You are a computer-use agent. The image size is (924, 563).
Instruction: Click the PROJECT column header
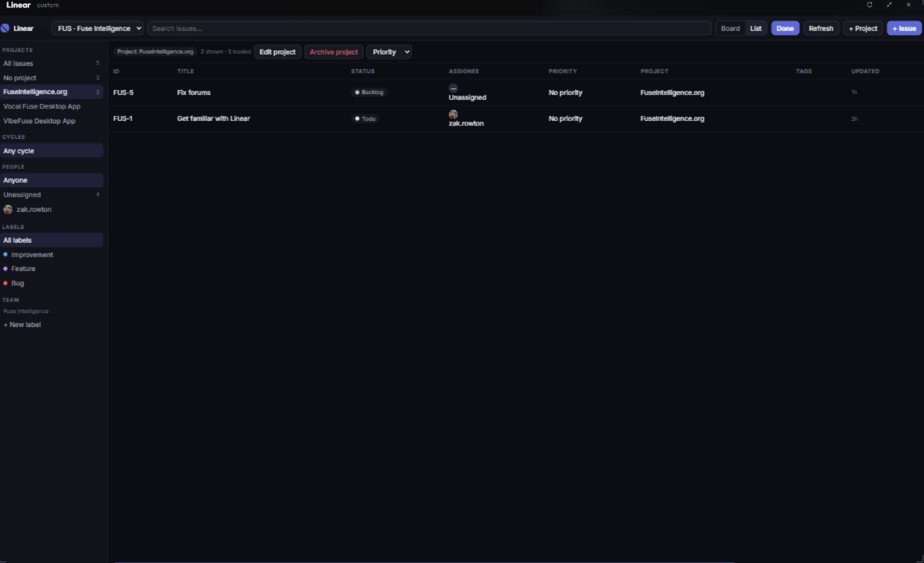tap(654, 71)
